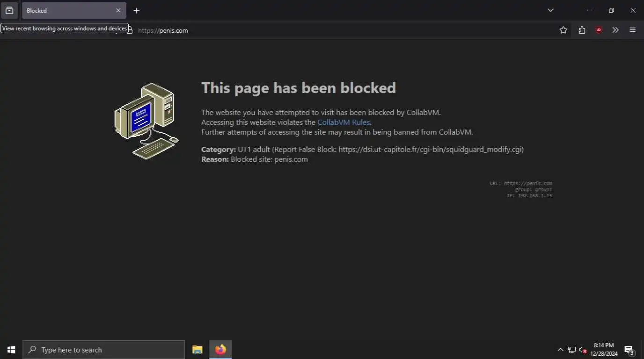Click the Category: UT1 adult text line
Screen dimensions: 644x359
tap(362, 150)
